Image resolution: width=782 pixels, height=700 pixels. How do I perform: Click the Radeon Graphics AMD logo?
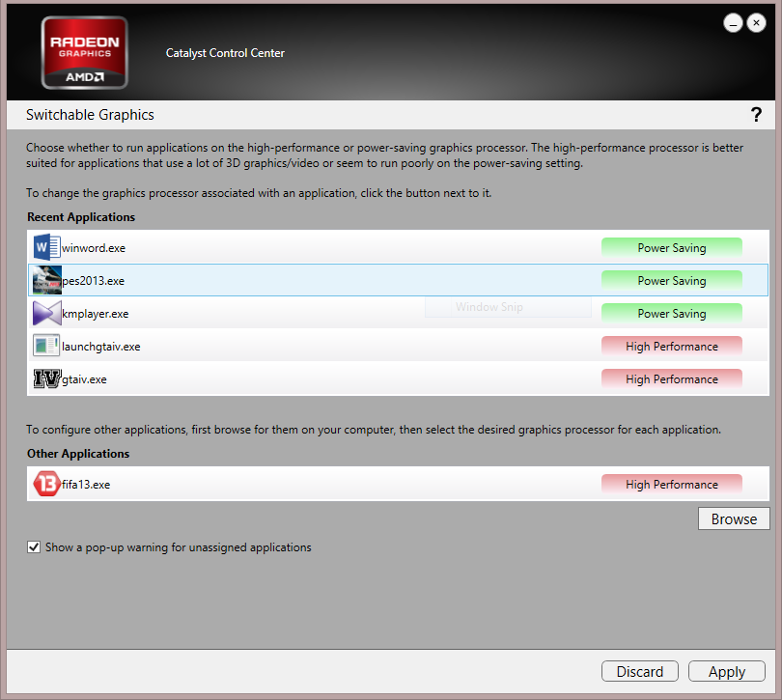85,53
